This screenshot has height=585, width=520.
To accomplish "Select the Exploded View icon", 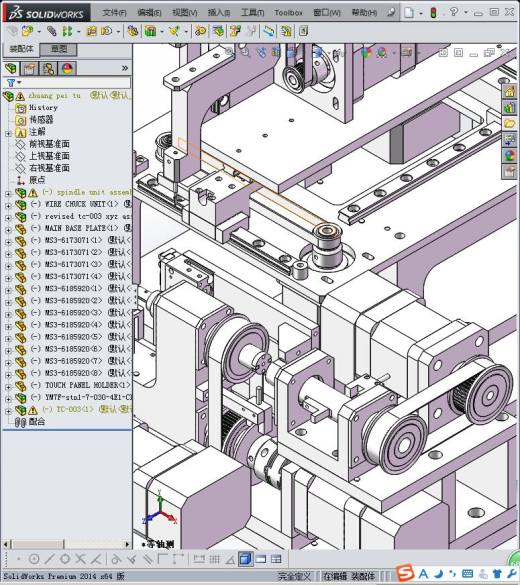I will click(235, 31).
